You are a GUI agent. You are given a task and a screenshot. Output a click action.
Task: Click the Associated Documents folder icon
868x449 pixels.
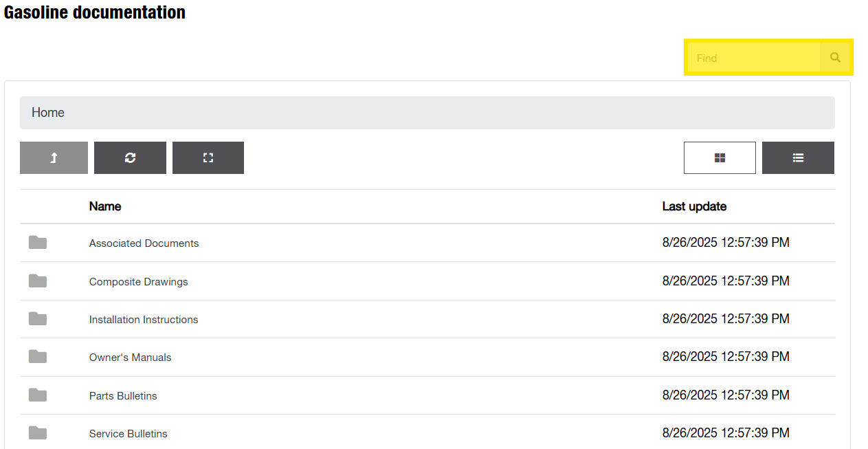pos(38,243)
